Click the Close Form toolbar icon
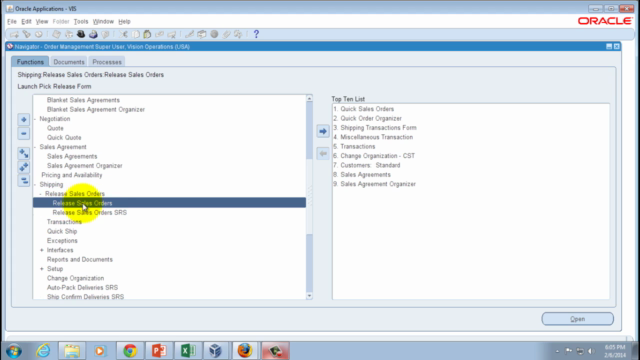Image resolution: width=640 pixels, height=360 pixels. coord(105,34)
